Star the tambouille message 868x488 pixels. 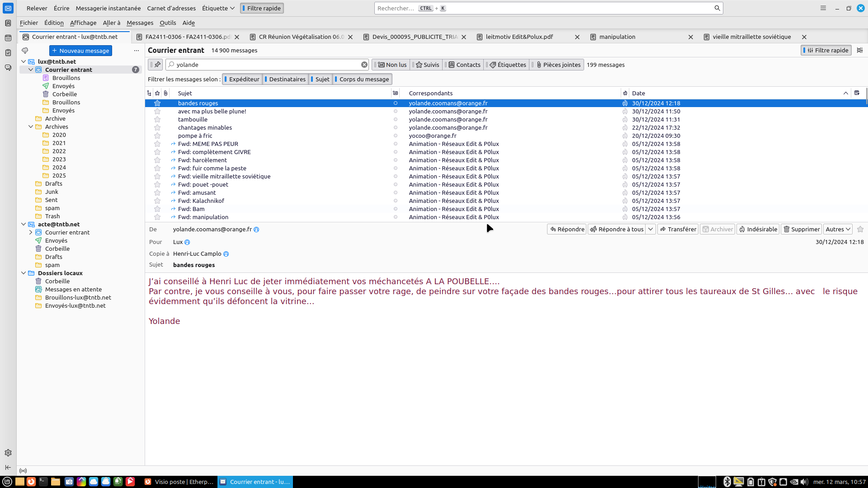[157, 120]
